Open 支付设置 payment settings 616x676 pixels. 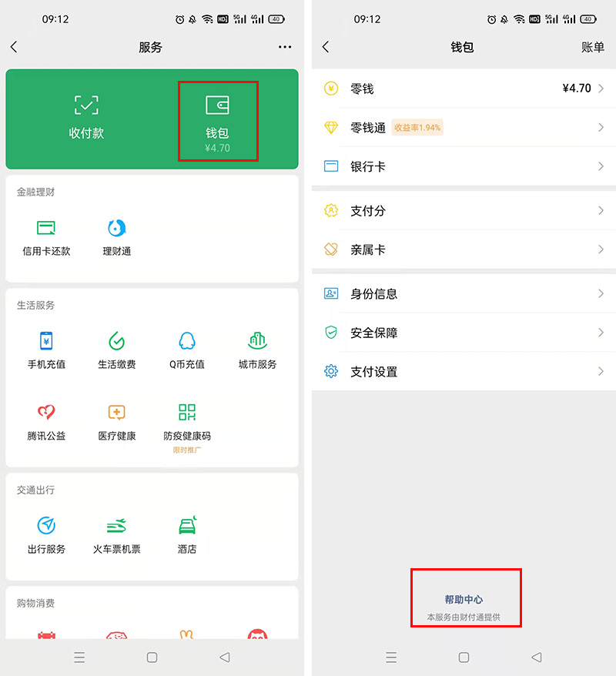point(462,371)
